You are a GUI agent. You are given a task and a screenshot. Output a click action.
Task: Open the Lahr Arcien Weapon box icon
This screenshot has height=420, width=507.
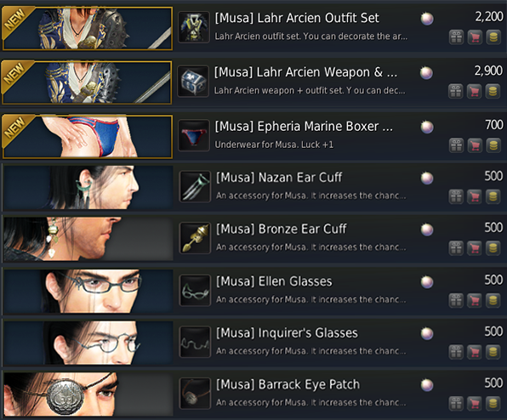click(193, 82)
